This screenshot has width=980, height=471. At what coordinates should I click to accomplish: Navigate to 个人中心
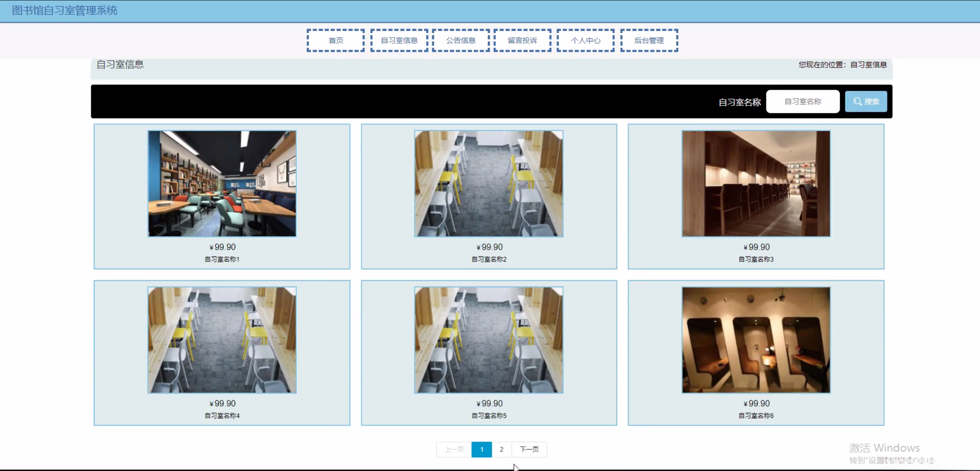coord(585,40)
